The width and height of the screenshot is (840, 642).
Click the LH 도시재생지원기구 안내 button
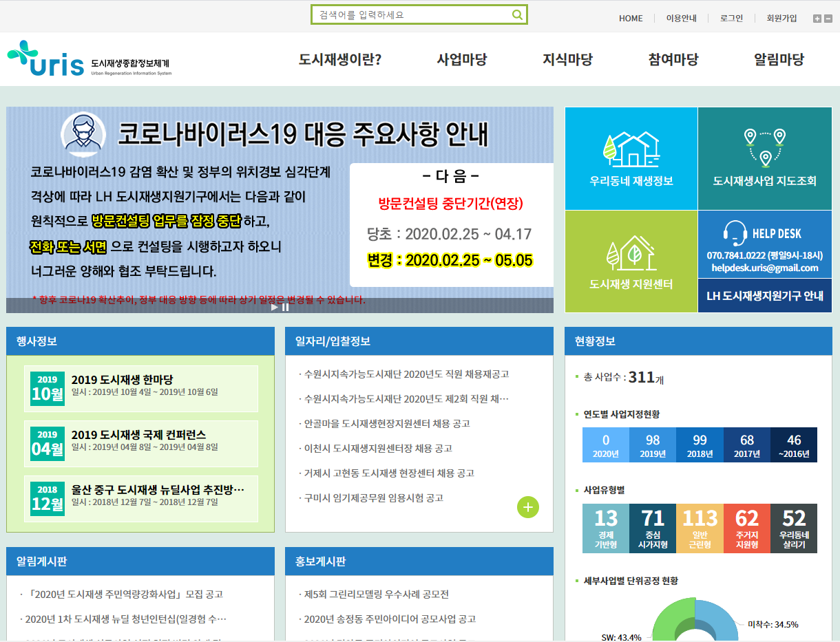765,296
